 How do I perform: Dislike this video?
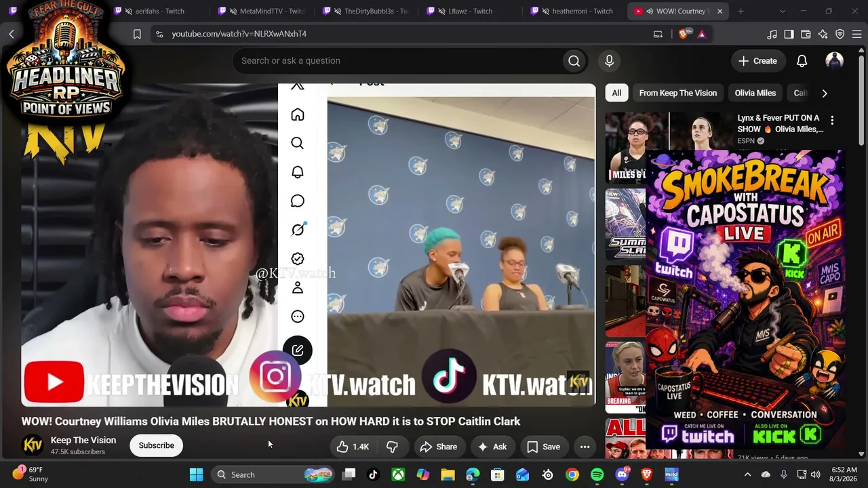(x=392, y=447)
